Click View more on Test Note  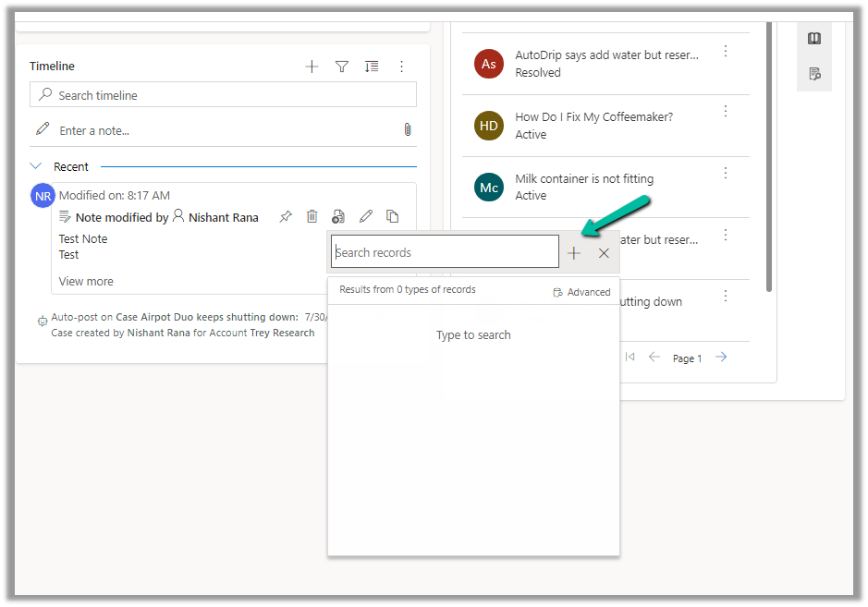click(x=86, y=281)
